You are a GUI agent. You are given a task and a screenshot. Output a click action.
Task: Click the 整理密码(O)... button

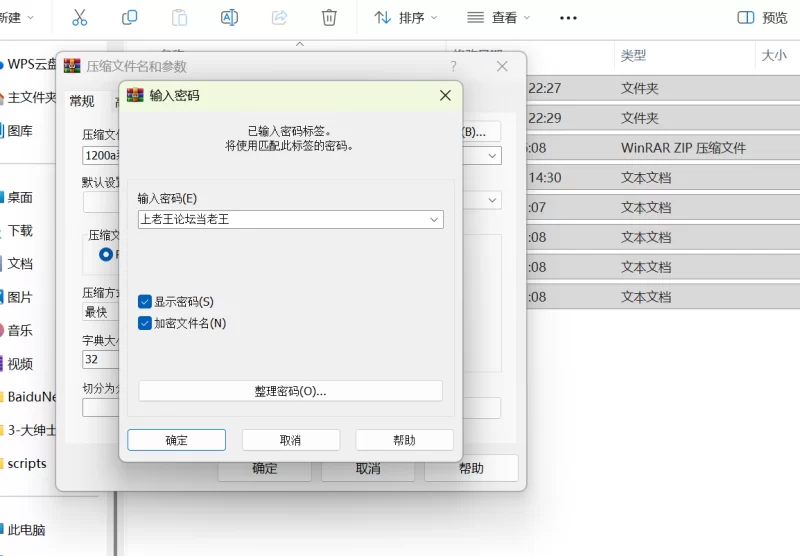pos(290,391)
